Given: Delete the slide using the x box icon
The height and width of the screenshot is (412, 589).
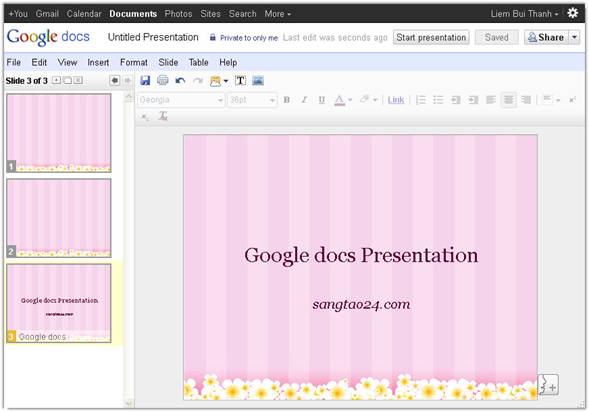Looking at the screenshot, I should pyautogui.click(x=78, y=80).
